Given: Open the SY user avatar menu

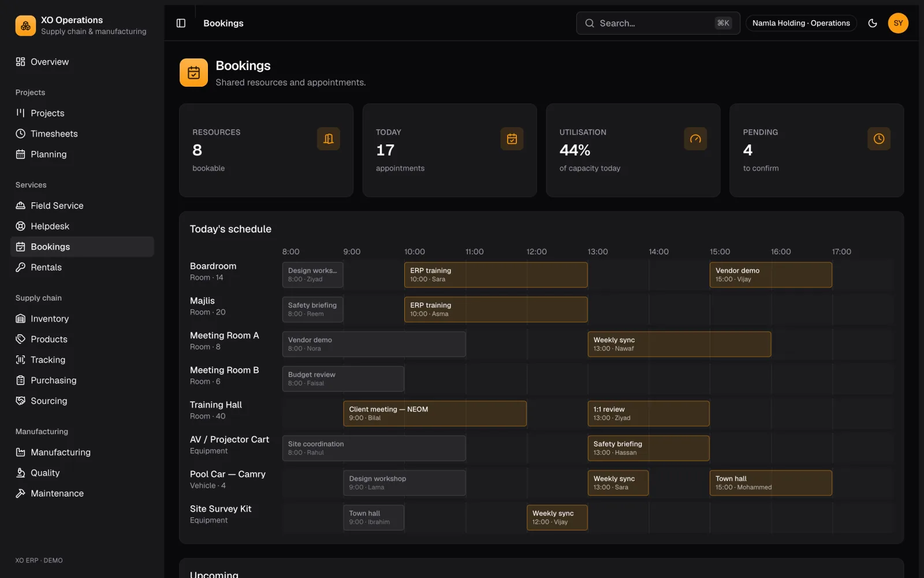Looking at the screenshot, I should pyautogui.click(x=898, y=23).
